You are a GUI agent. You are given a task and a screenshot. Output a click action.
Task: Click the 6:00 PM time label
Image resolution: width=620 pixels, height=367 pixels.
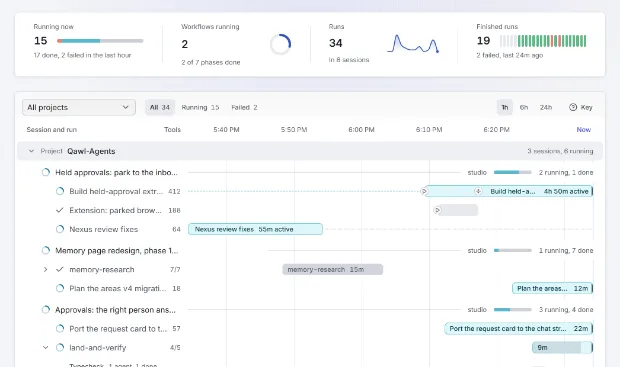(x=361, y=129)
